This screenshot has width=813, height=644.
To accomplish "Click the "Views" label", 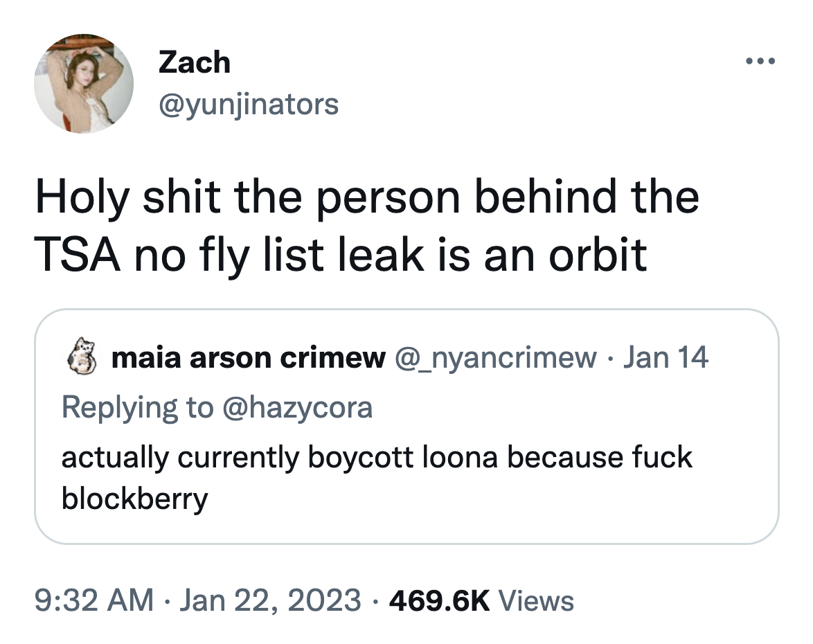I will tap(536, 600).
